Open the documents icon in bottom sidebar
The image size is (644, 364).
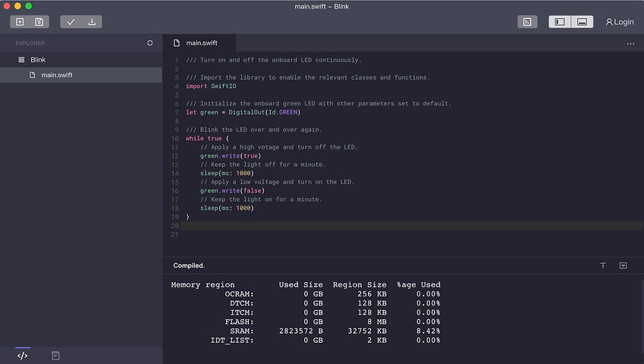tap(56, 356)
